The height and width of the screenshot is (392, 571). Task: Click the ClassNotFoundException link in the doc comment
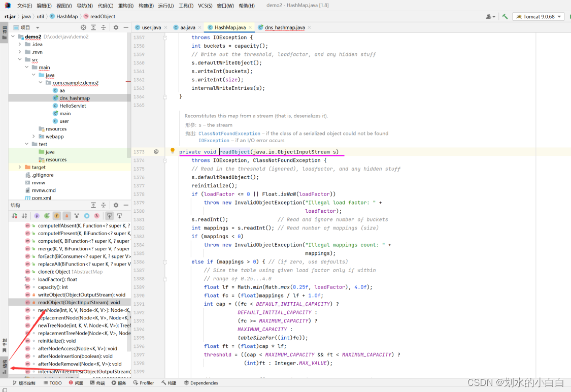click(x=229, y=134)
